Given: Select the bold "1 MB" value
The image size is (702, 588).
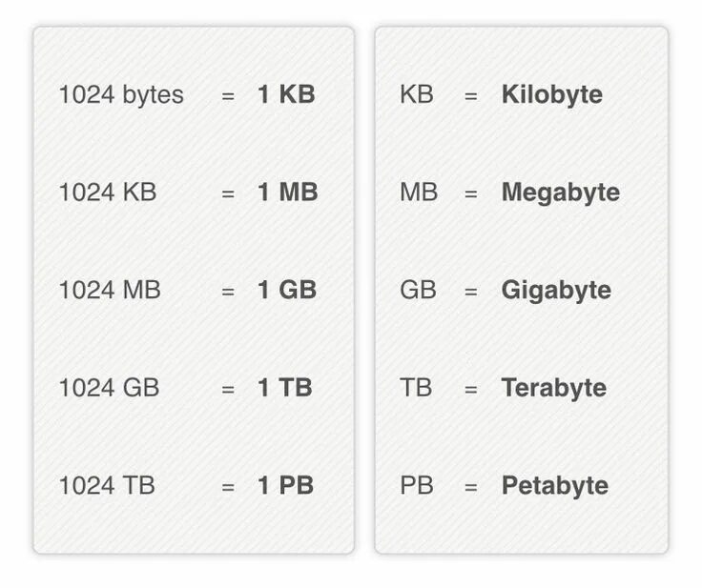Looking at the screenshot, I should [x=287, y=193].
